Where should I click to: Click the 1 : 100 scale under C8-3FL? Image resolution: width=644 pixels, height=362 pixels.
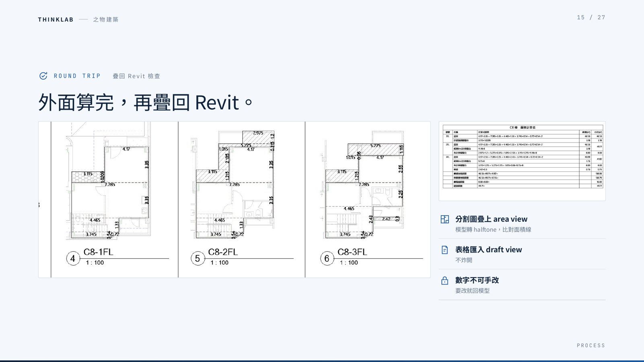pos(349,263)
